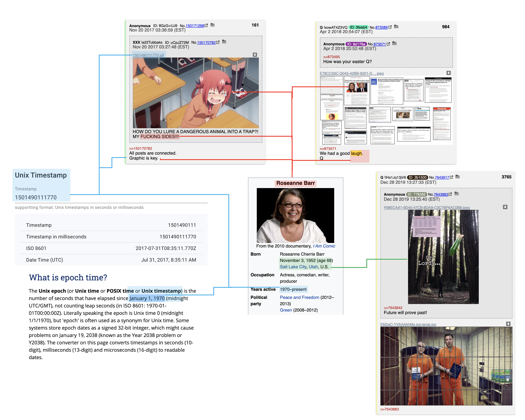Click folder icon next to post No.150170782
The height and width of the screenshot is (420, 525).
pyautogui.click(x=224, y=42)
